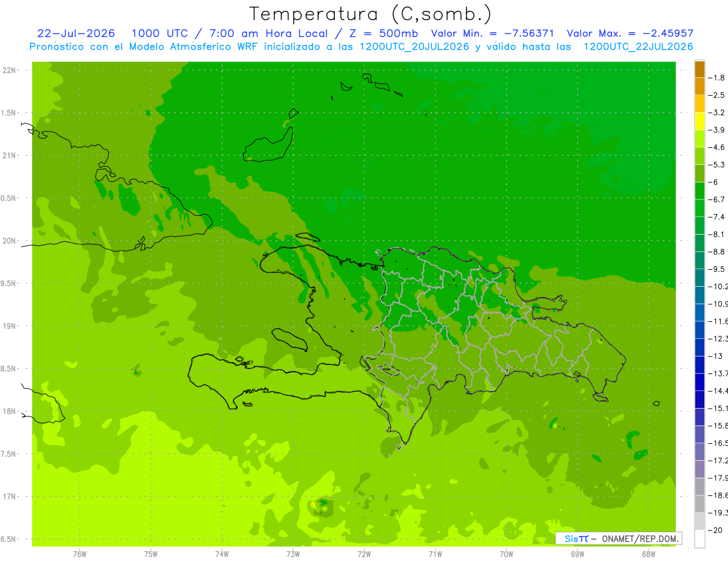This screenshot has height=562, width=728.
Task: Click the "22N" latitude label
Action: [9, 70]
